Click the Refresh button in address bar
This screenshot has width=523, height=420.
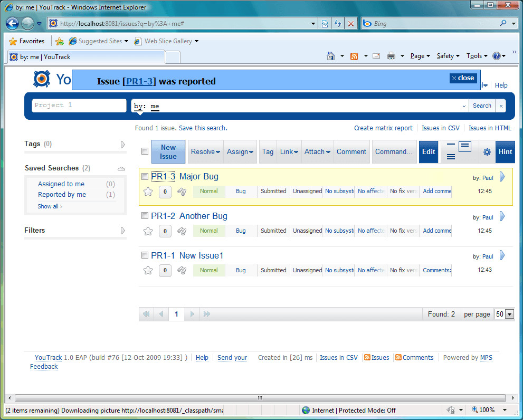click(x=338, y=23)
